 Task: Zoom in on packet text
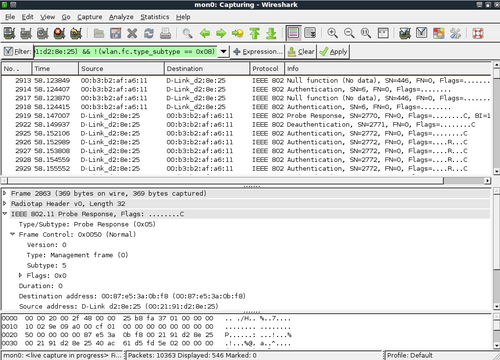coord(332,33)
